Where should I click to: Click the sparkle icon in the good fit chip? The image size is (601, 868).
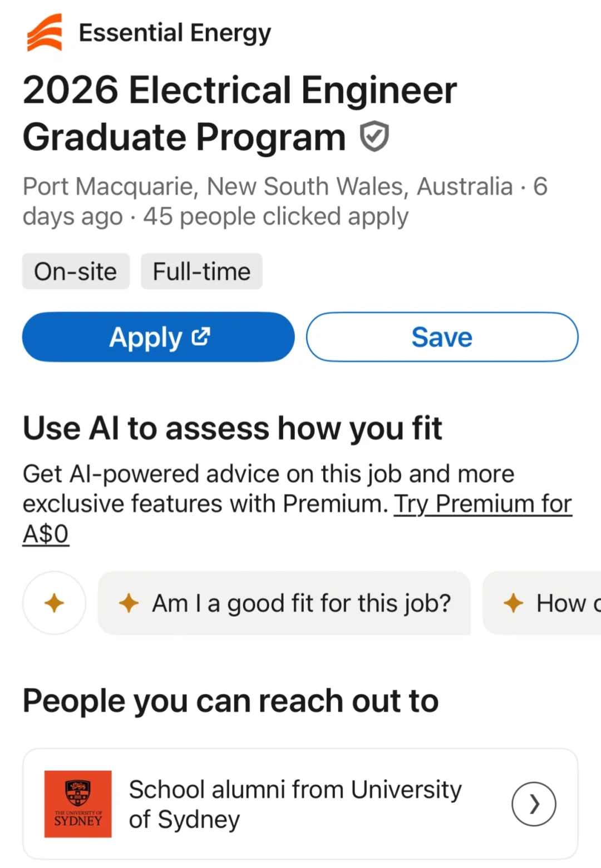[129, 603]
